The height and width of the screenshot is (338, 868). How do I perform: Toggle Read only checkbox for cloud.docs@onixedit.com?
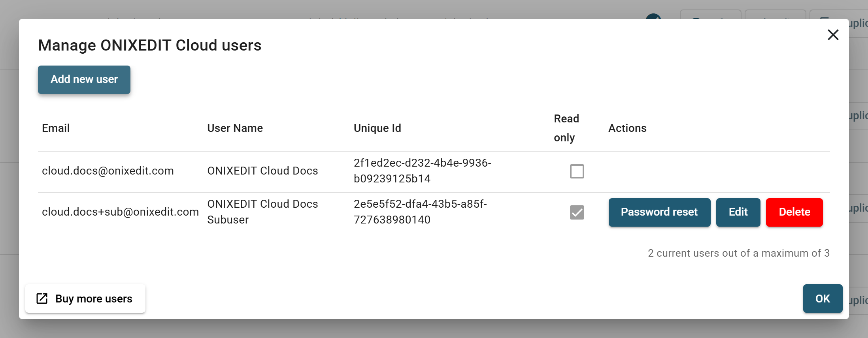tap(577, 171)
